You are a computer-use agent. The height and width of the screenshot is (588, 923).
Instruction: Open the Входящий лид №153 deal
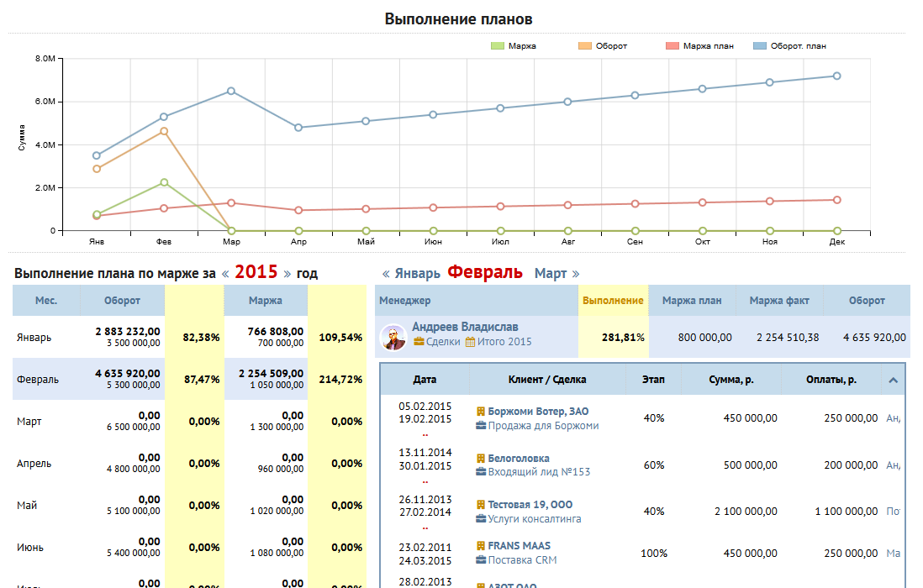pyautogui.click(x=539, y=472)
